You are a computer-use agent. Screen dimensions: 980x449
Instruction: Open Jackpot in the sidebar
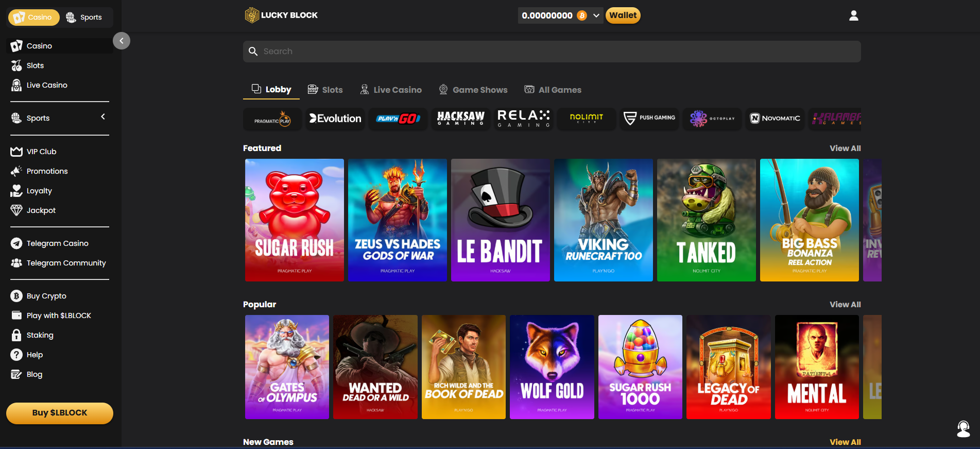pos(60,210)
